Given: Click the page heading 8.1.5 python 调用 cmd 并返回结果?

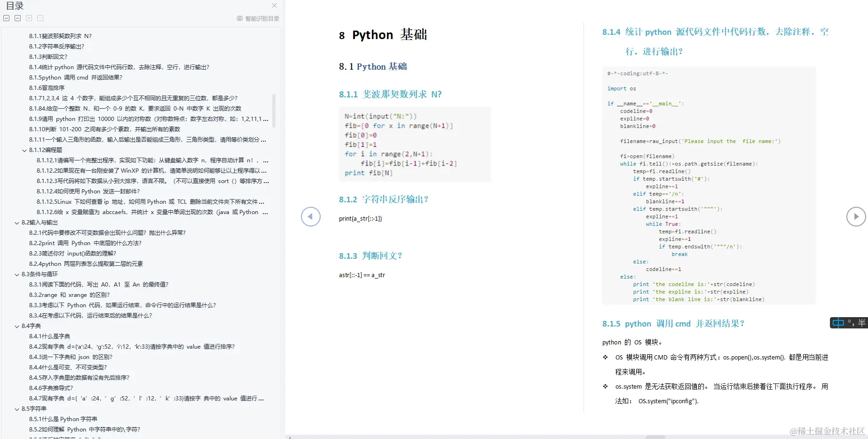Looking at the screenshot, I should tap(673, 324).
